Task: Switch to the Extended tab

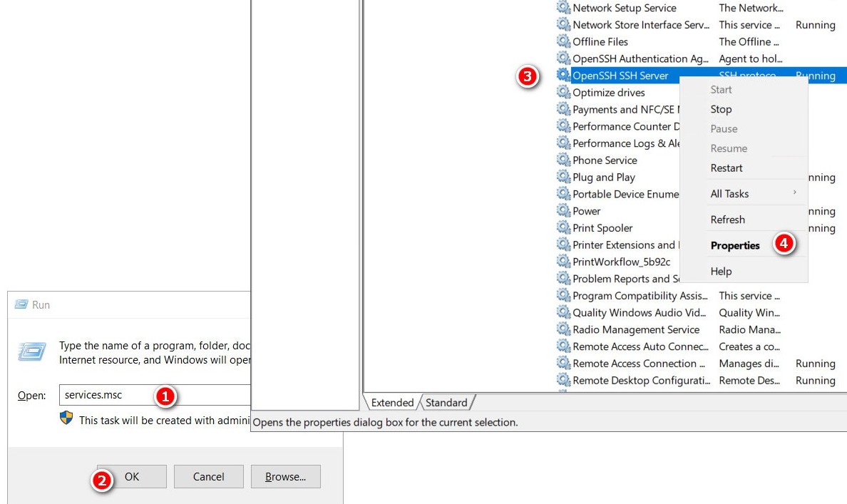Action: coord(392,403)
